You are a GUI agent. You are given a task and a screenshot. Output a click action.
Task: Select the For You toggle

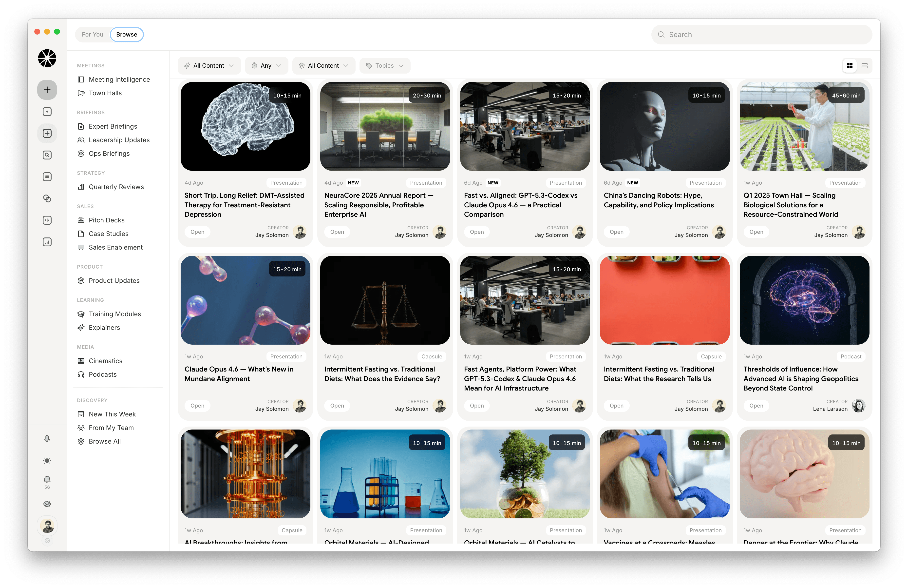click(92, 34)
